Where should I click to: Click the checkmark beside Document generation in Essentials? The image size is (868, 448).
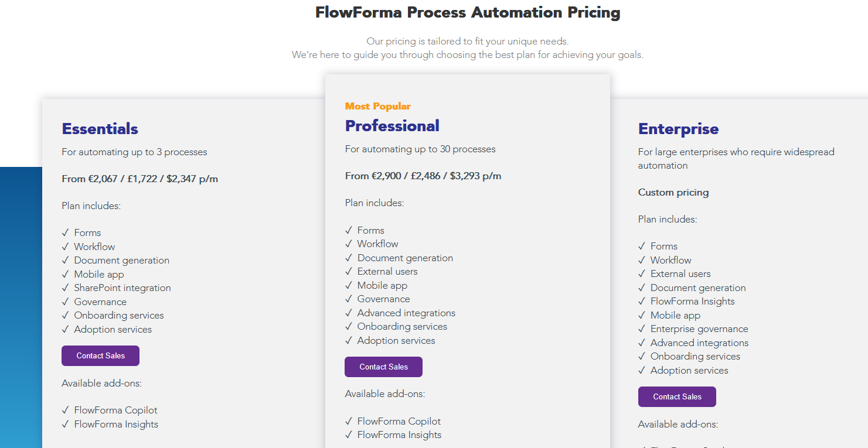click(x=66, y=260)
